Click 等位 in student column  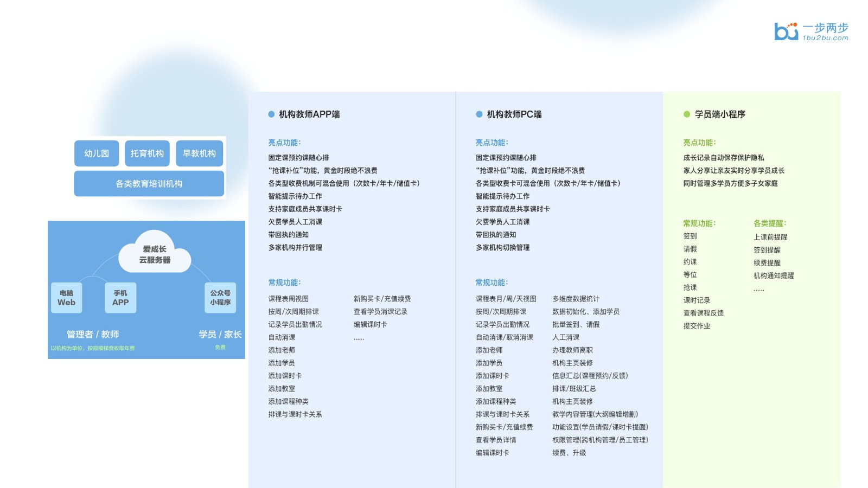[x=690, y=275]
